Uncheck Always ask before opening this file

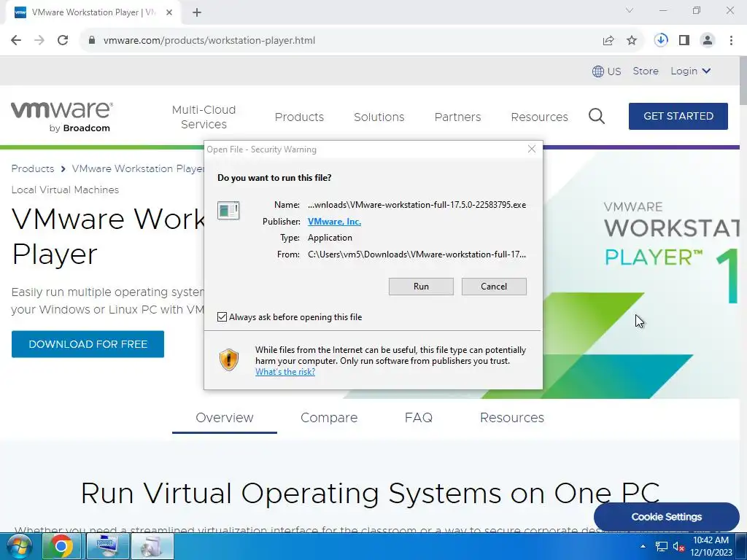222,316
